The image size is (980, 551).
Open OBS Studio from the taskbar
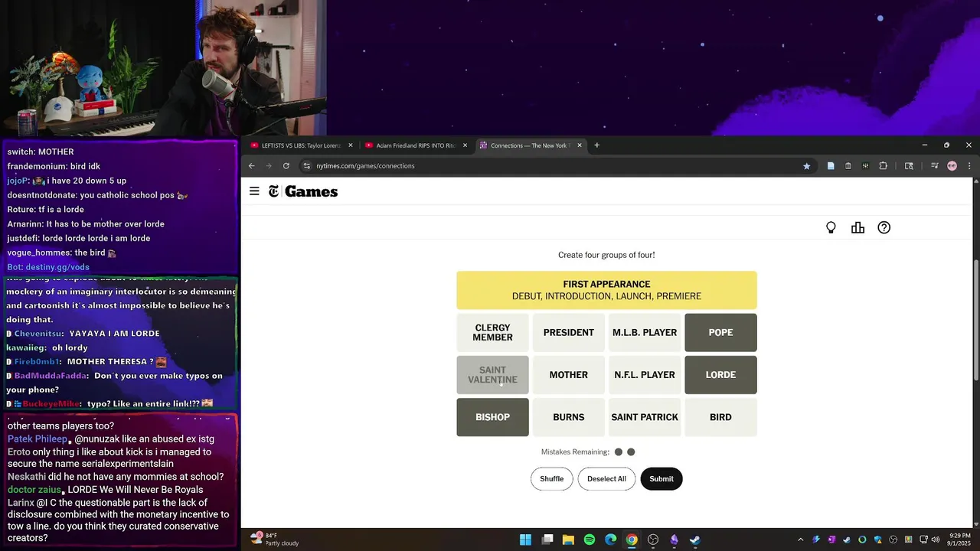click(653, 540)
